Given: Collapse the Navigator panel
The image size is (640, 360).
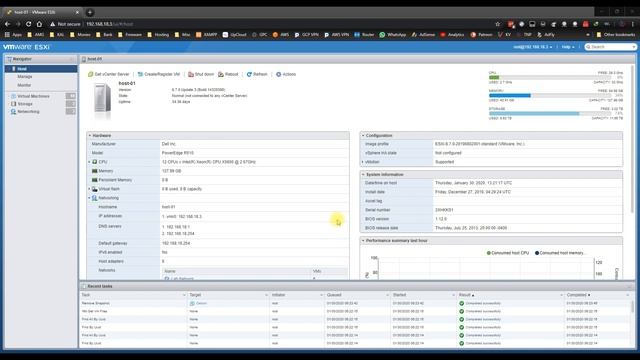Looking at the screenshot, I should (x=73, y=59).
